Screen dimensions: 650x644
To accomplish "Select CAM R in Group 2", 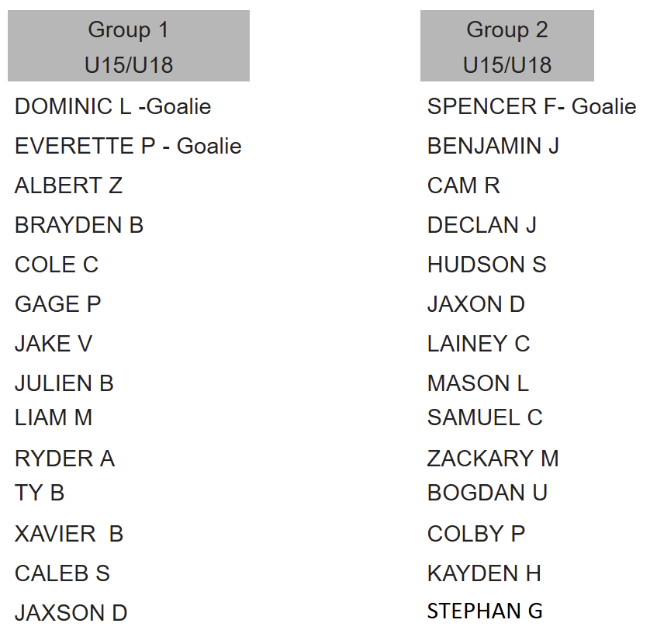I will [x=464, y=185].
